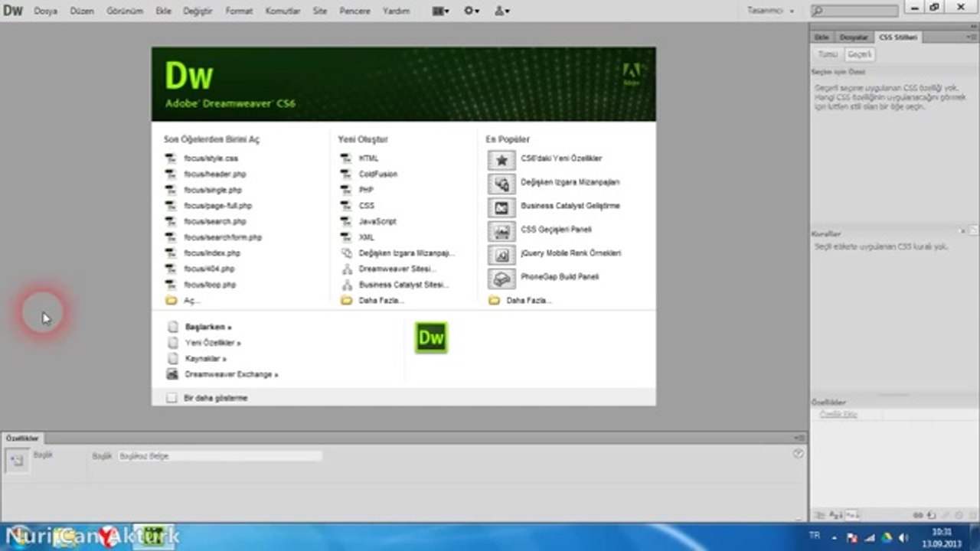Click the PHP file icon under Yeni Oluştur
The height and width of the screenshot is (551, 980).
pos(345,190)
